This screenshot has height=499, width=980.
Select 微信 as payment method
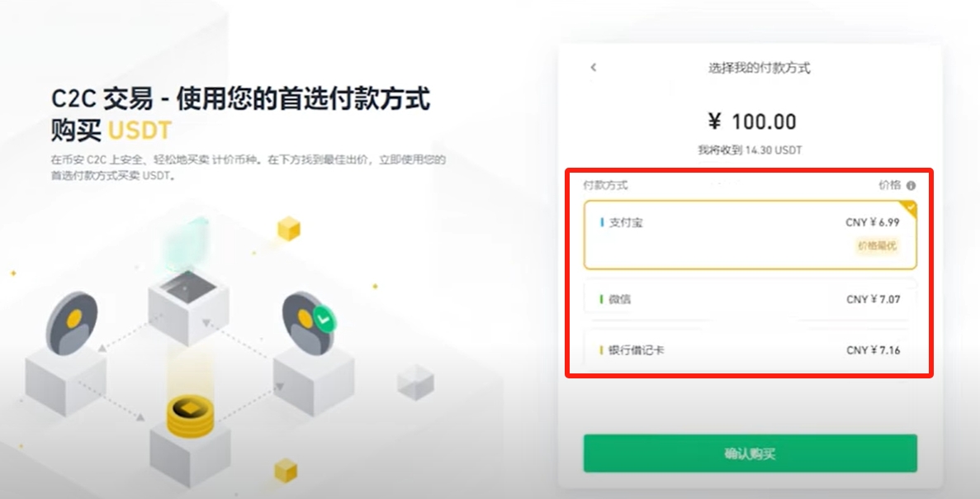(x=750, y=300)
